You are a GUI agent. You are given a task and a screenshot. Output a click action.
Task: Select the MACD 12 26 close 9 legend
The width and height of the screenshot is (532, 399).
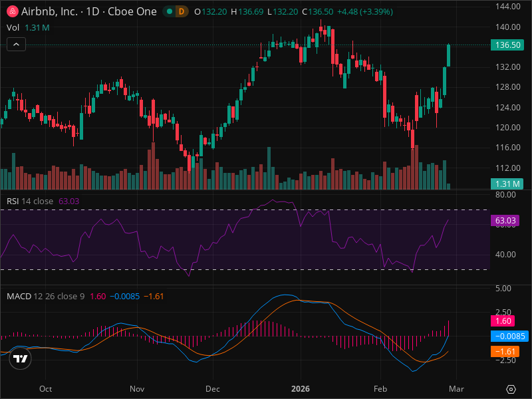pos(45,296)
